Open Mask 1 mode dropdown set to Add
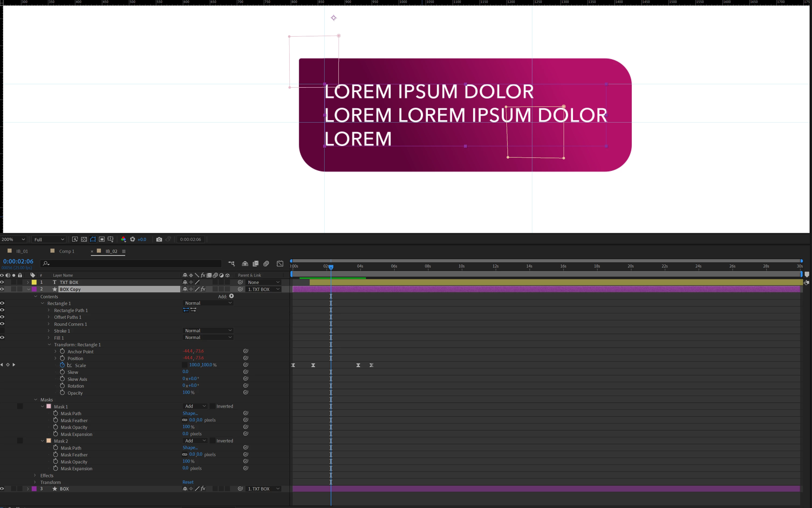Screen dimensions: 812x508 pos(195,406)
